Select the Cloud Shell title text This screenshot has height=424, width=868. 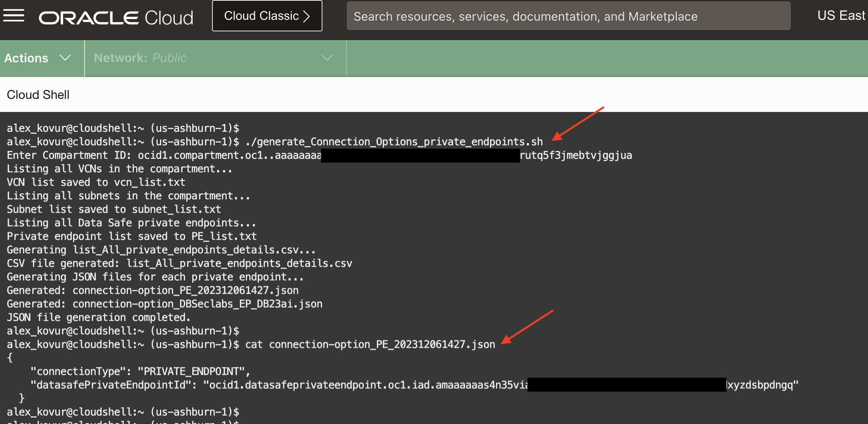[x=38, y=95]
